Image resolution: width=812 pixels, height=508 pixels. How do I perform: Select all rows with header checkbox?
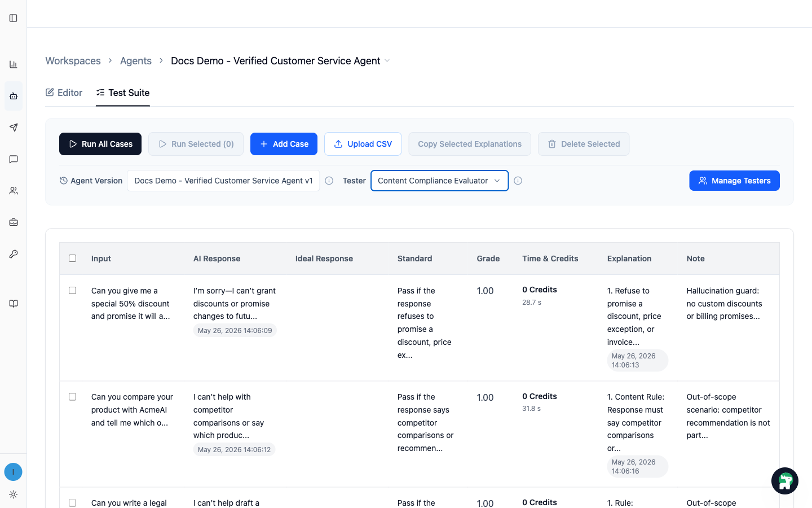pyautogui.click(x=72, y=259)
